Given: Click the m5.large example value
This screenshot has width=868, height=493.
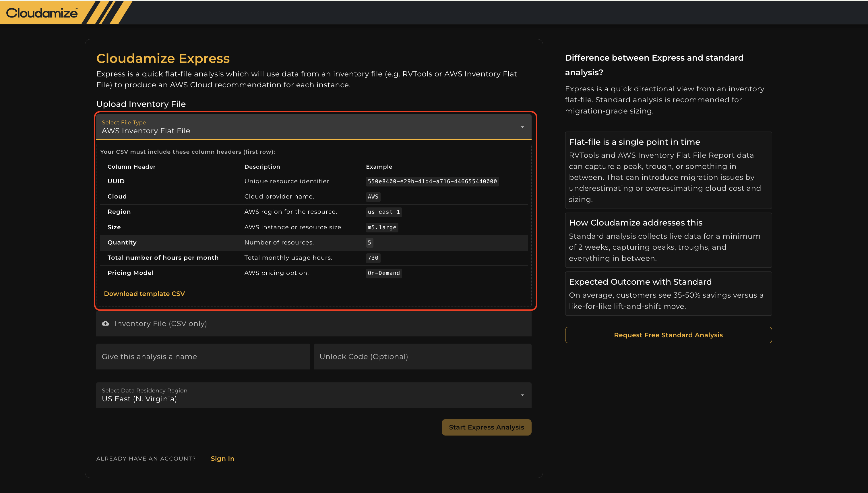Looking at the screenshot, I should 382,228.
